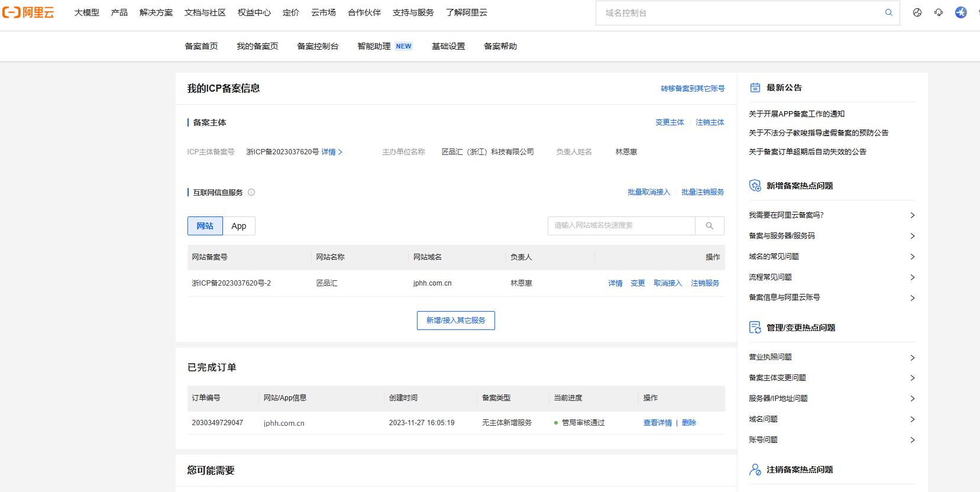The width and height of the screenshot is (980, 492).
Task: Open the 支持与服务 menu
Action: pos(413,12)
